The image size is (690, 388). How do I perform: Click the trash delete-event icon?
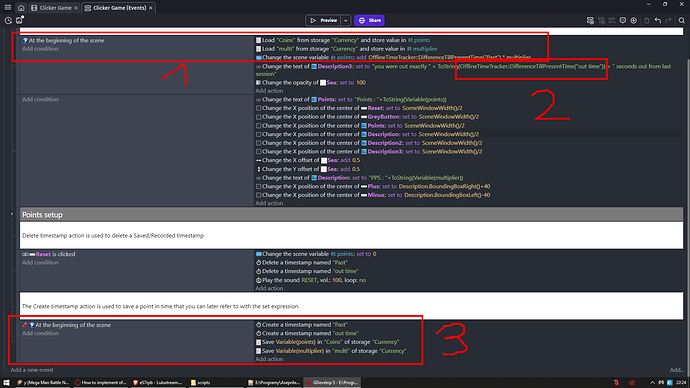646,20
